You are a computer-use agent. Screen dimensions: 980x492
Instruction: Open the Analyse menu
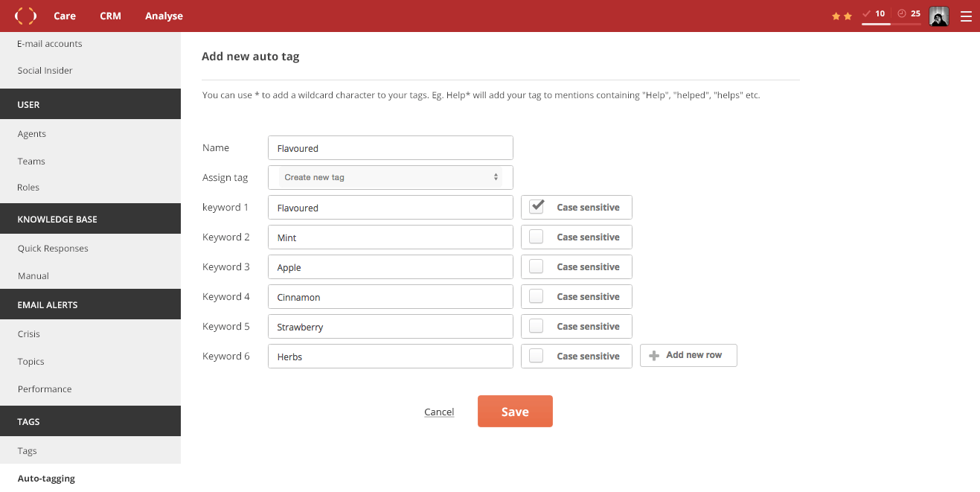pos(164,16)
